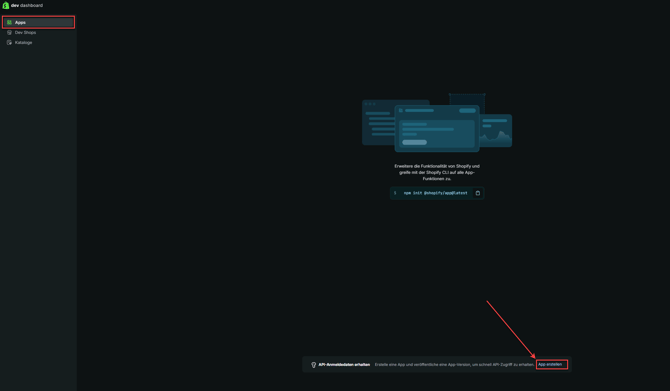The width and height of the screenshot is (670, 391).
Task: Click the Kataloge catalog icon
Action: pyautogui.click(x=9, y=42)
